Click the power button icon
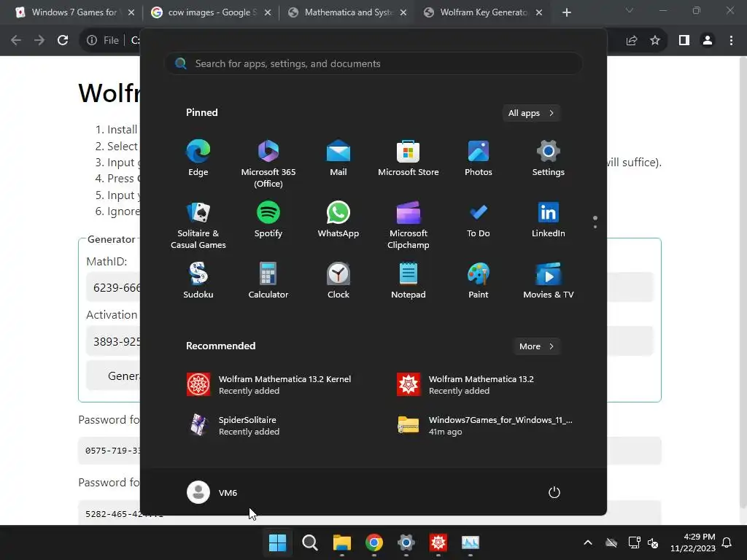 (x=554, y=492)
